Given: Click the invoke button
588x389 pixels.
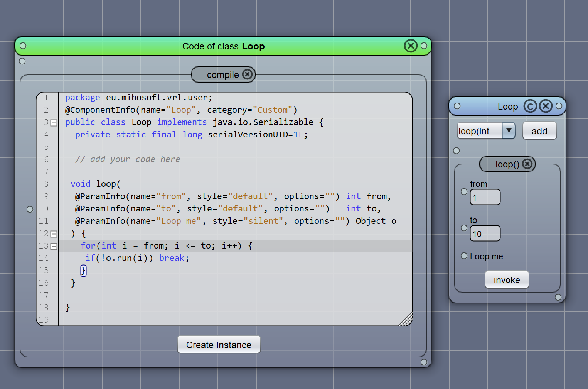Looking at the screenshot, I should coord(507,280).
